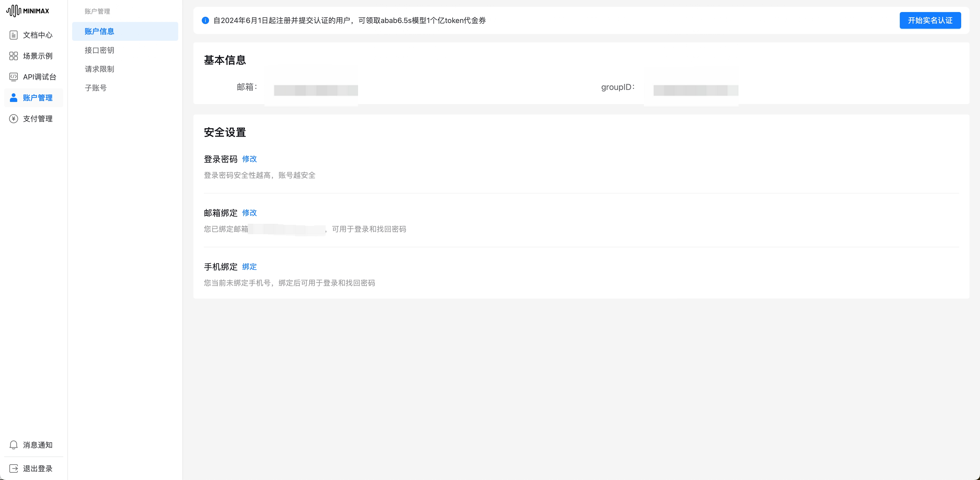Click the token voucher banner text
Viewport: 980px width, 480px height.
click(x=349, y=21)
